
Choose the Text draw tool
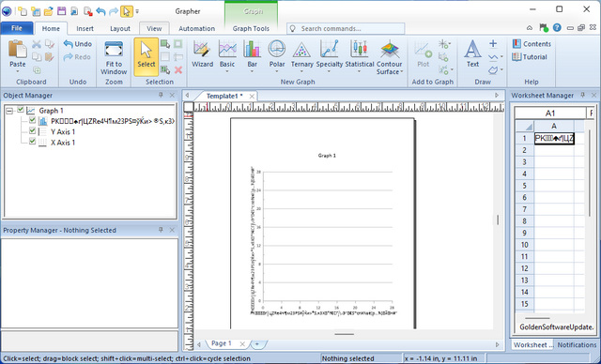[472, 54]
